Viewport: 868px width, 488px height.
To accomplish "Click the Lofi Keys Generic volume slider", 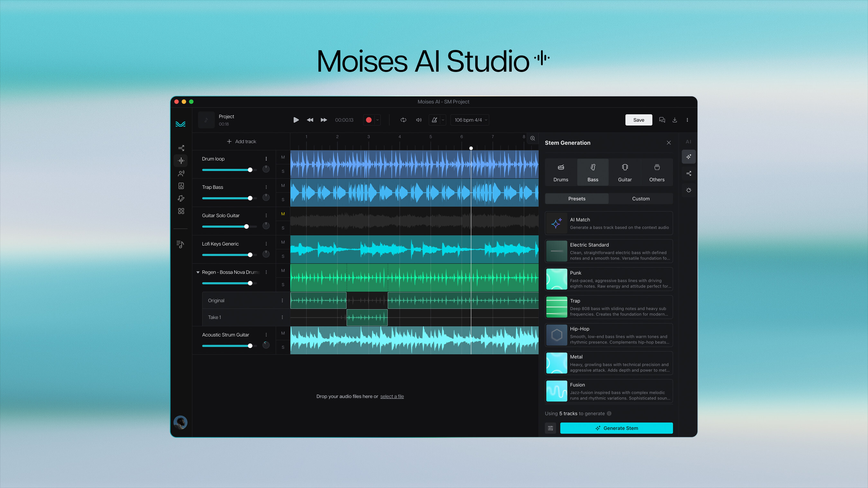I will point(229,255).
